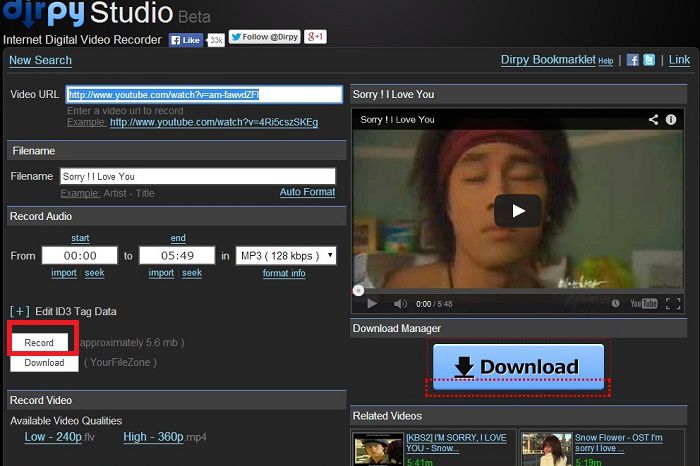Viewport: 700px width, 466px height.
Task: Mute the video with the speaker icon
Action: 400,304
